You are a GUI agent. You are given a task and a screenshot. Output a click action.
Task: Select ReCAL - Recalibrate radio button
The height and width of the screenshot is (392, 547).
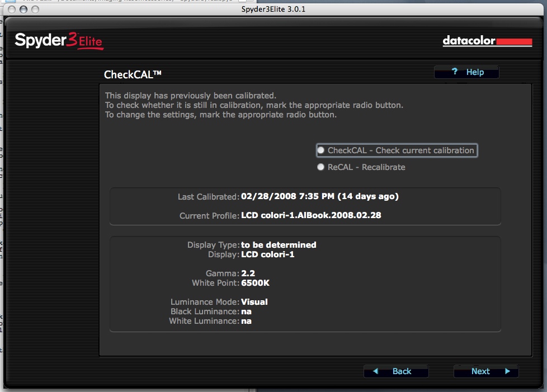(x=321, y=167)
